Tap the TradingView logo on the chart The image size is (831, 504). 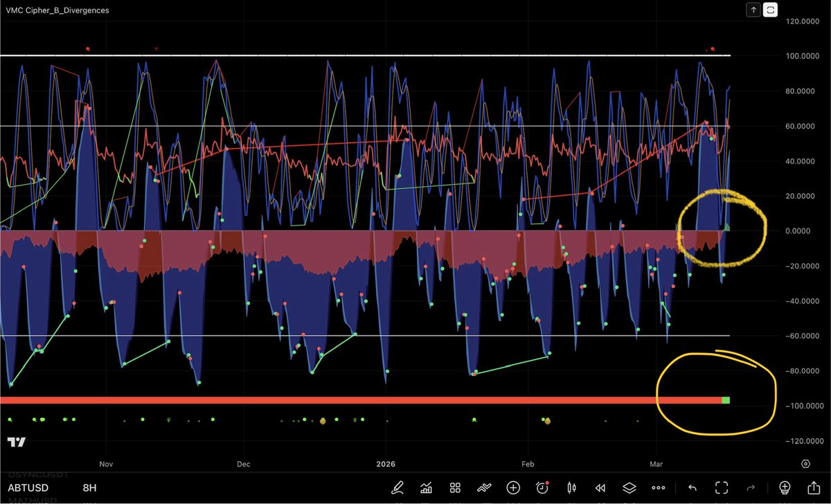[17, 442]
